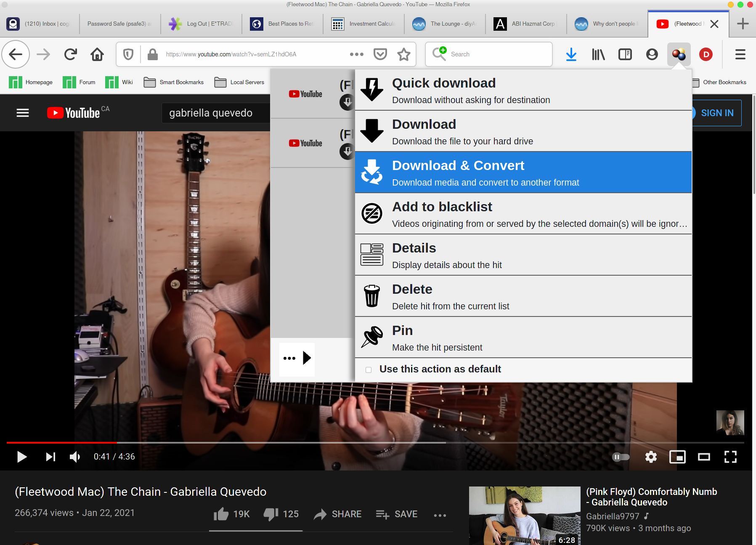The height and width of the screenshot is (545, 756).
Task: Choose Delete hit from list
Action: click(523, 296)
